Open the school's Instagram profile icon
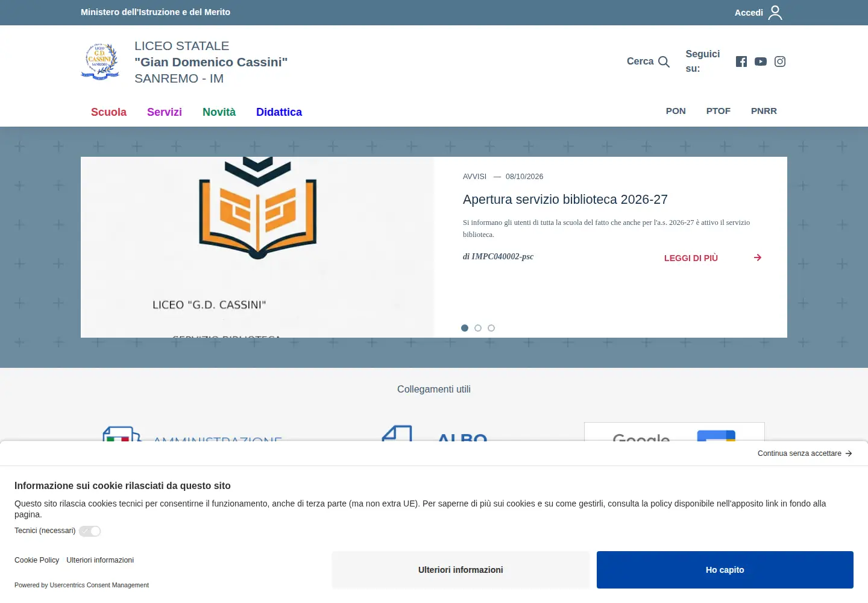The image size is (868, 603). point(780,62)
